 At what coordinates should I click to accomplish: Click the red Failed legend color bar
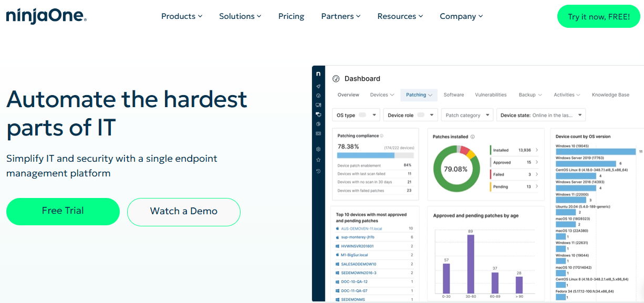pos(490,174)
